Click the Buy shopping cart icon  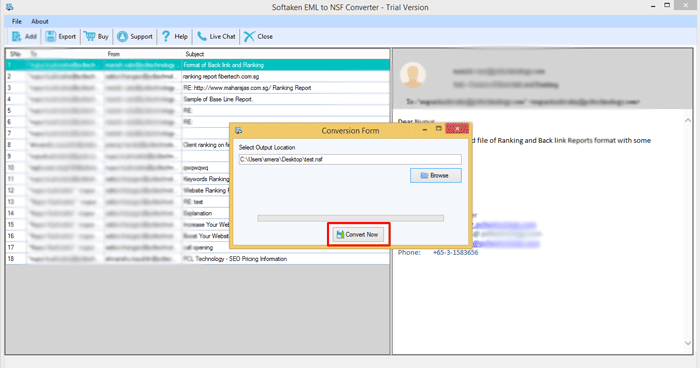90,37
